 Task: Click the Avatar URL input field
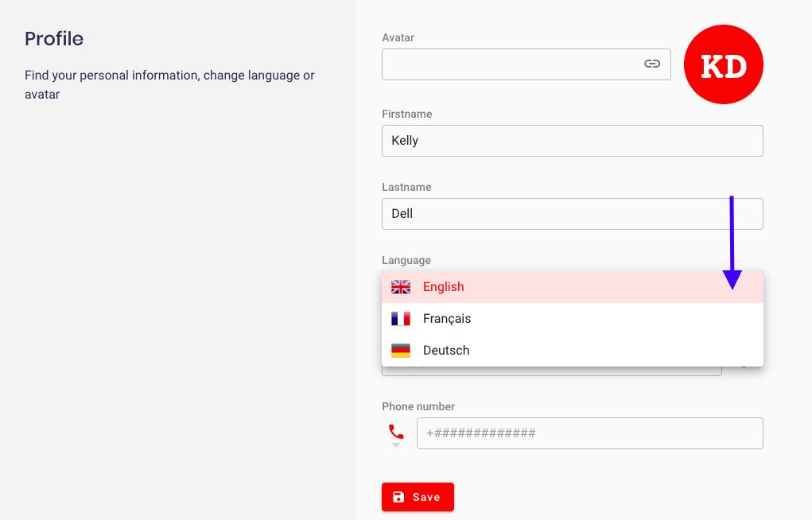pos(526,64)
